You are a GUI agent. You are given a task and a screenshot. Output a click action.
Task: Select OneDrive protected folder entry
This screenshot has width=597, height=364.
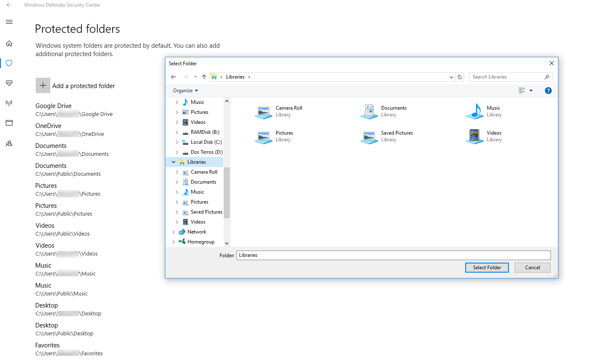[69, 130]
